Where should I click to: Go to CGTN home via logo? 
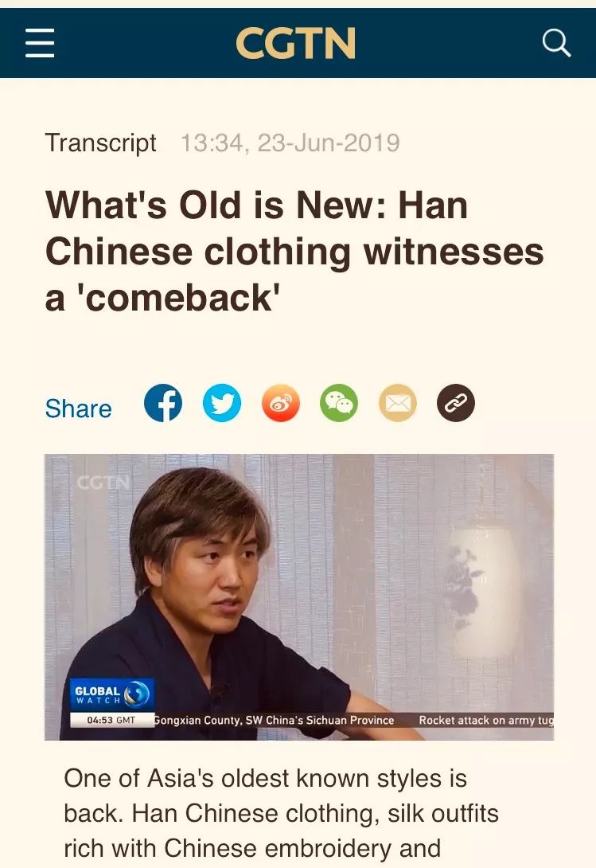[295, 43]
